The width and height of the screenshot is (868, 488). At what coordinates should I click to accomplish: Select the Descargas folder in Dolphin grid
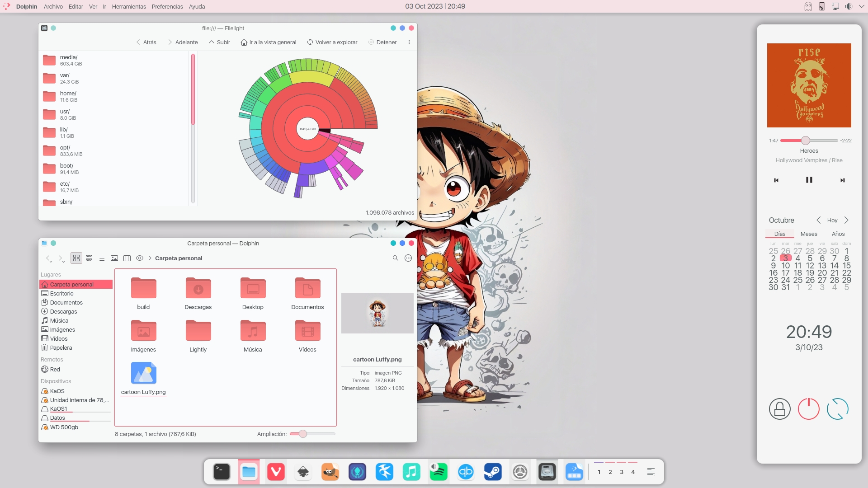[198, 293]
